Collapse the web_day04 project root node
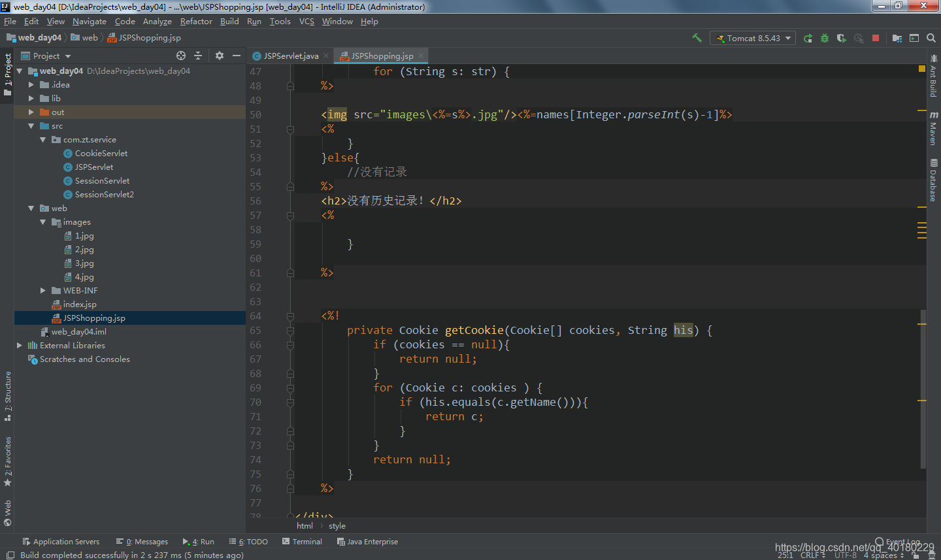941x560 pixels. click(20, 71)
